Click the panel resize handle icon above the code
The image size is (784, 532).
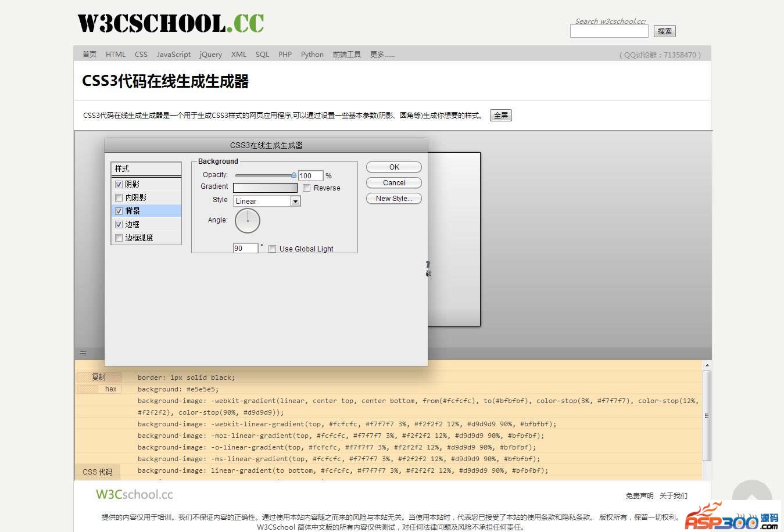point(83,353)
